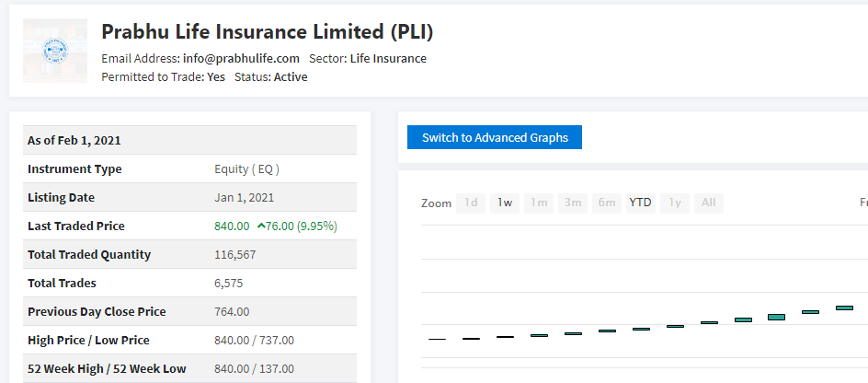Click the info@prabhulife.com email address
This screenshot has height=383, width=868.
241,59
